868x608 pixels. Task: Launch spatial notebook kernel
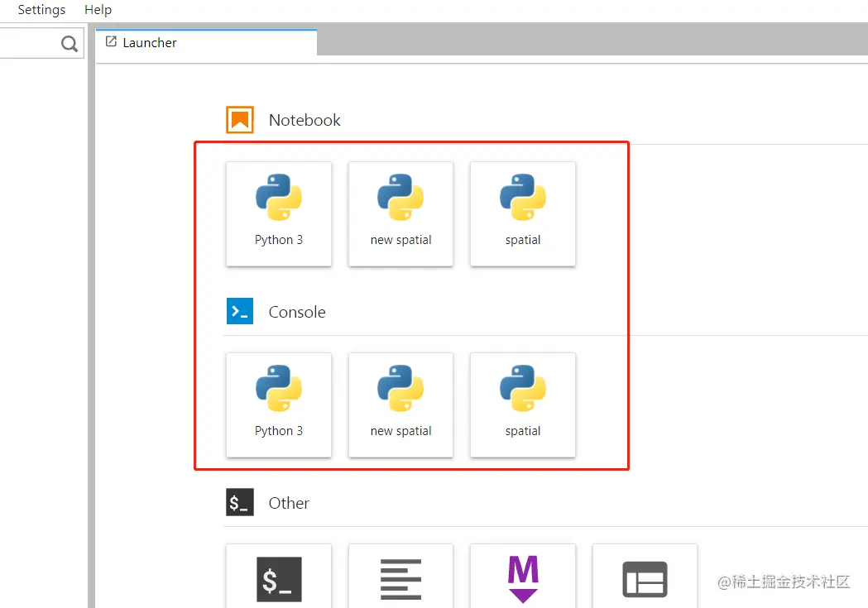pos(523,214)
